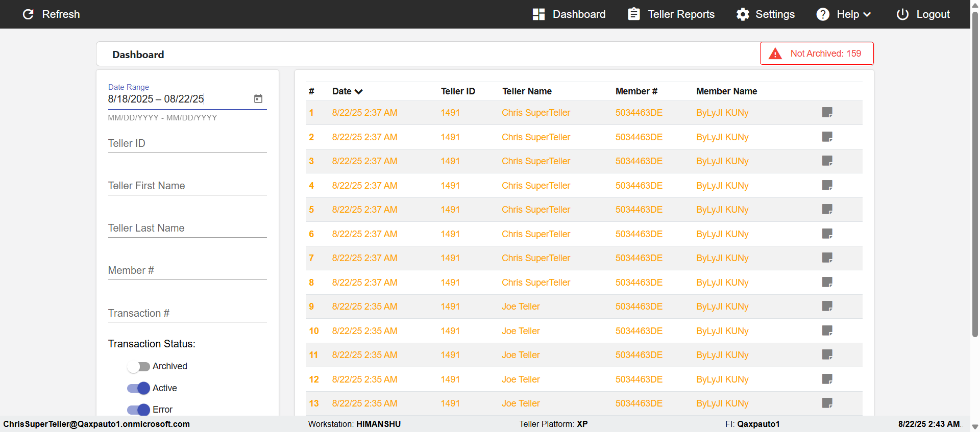
Task: Open Dashboard via its grid icon
Action: (538, 14)
